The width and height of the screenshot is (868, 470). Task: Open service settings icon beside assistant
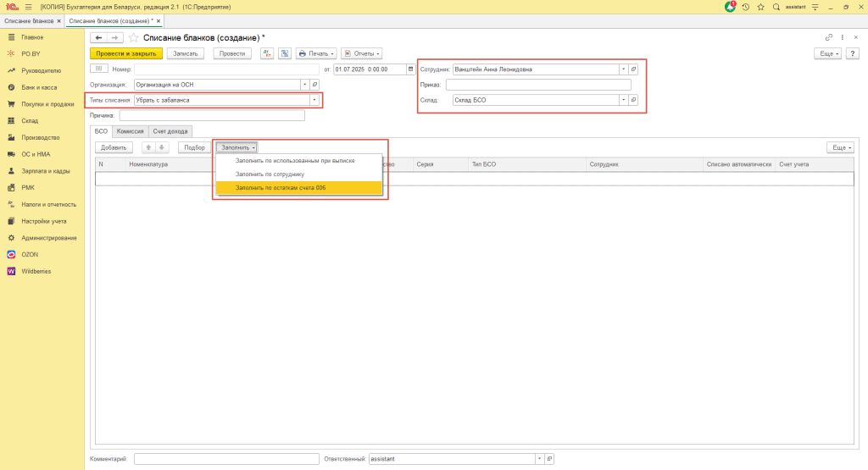(x=815, y=7)
